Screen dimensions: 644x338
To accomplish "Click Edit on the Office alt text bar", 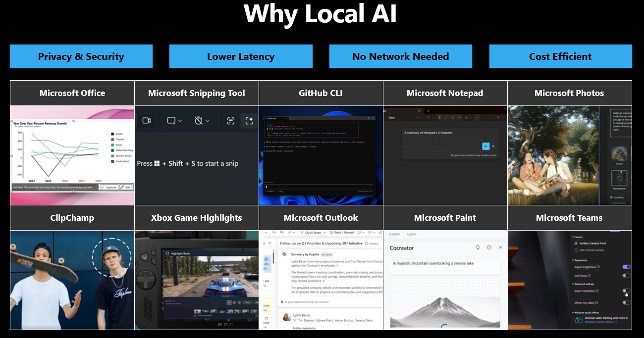I will [125, 188].
